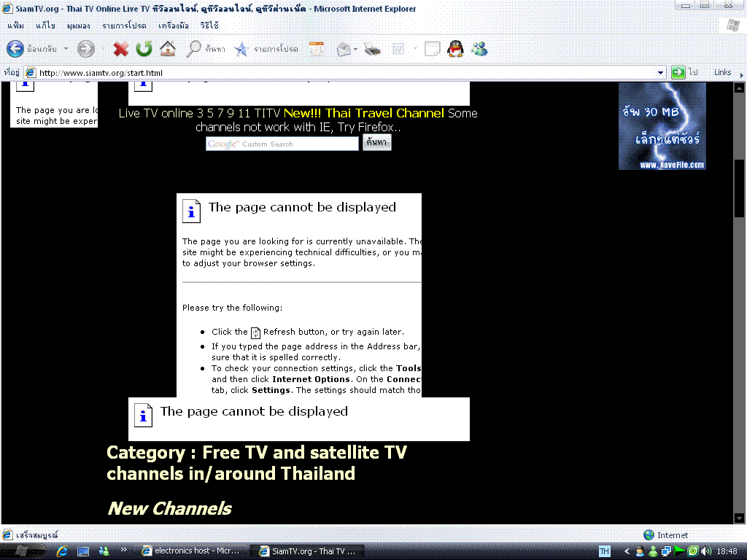The width and height of the screenshot is (747, 560).
Task: Go to the Home page icon
Action: click(168, 49)
